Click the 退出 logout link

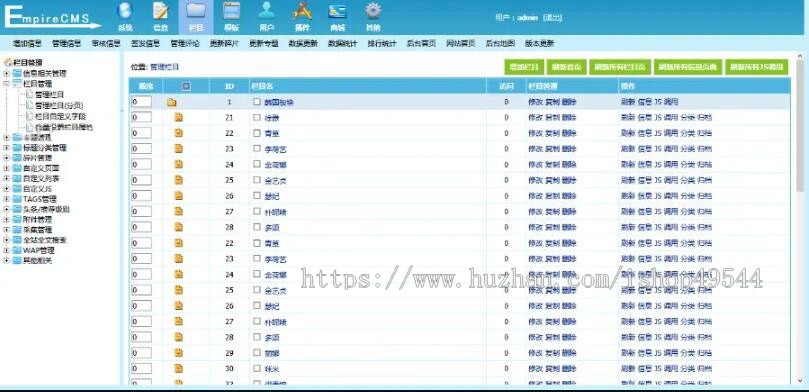pyautogui.click(x=552, y=18)
